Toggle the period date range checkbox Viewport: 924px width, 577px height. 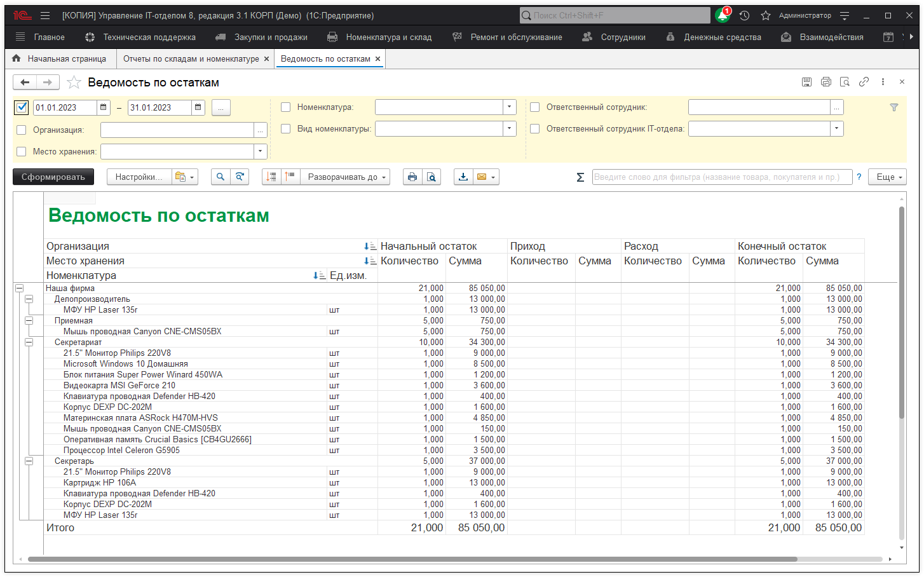point(22,107)
